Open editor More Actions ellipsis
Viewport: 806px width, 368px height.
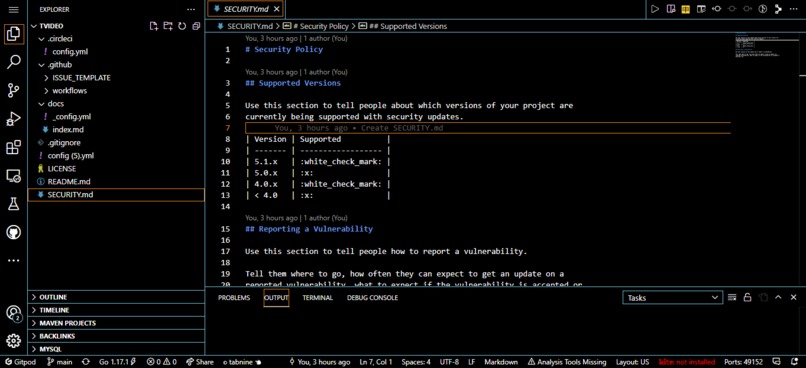(794, 9)
